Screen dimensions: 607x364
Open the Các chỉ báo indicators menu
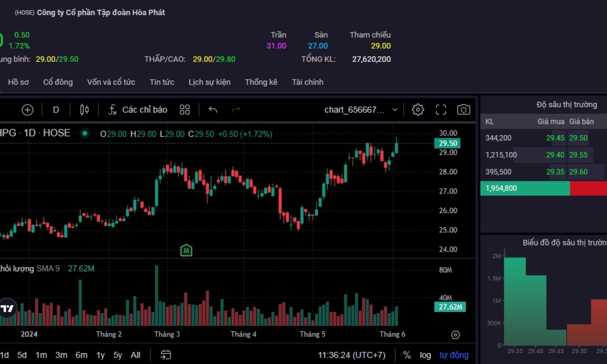click(138, 110)
